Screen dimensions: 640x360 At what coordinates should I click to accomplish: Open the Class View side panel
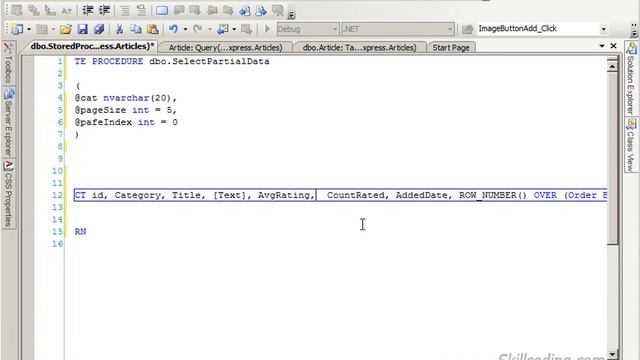(x=631, y=145)
